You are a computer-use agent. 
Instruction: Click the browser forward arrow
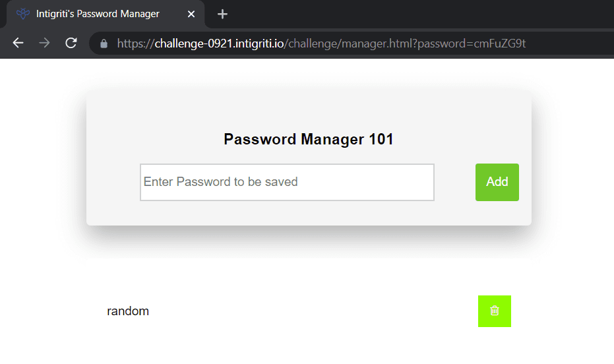pos(44,43)
